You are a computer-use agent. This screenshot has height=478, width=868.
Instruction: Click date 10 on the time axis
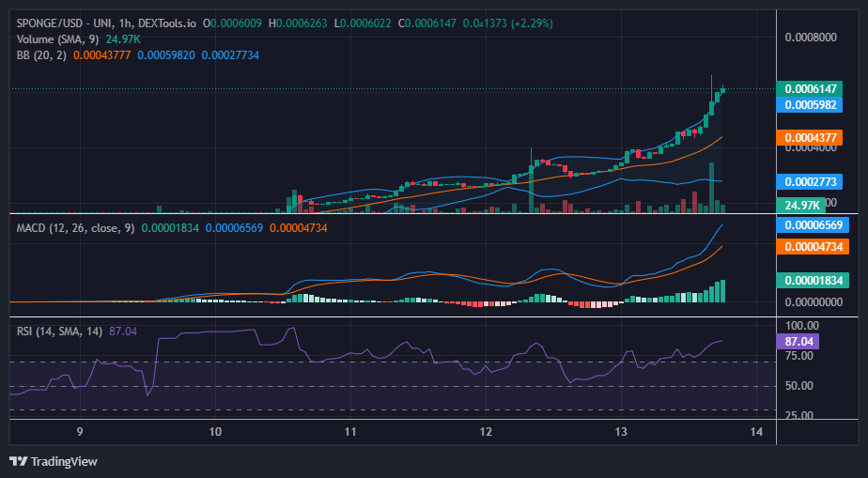215,432
